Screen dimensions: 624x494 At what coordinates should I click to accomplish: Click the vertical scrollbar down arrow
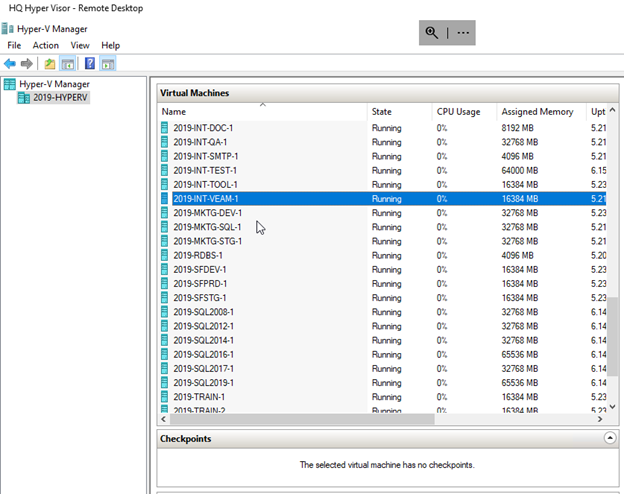[612, 406]
